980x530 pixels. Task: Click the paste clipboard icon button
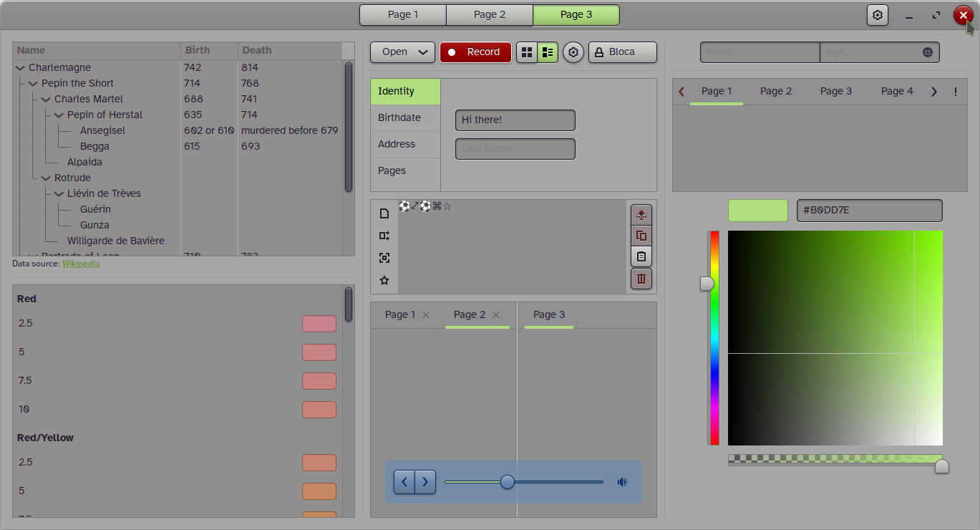coord(641,256)
